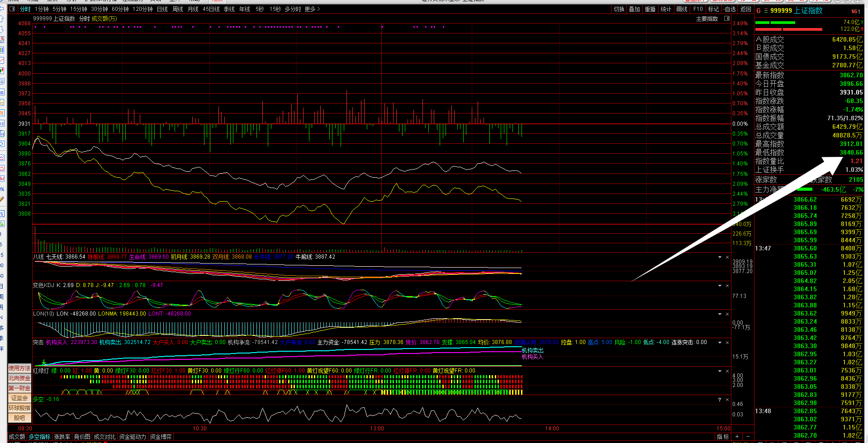Click the 北向资金 side button
868x443 pixels.
(19, 378)
